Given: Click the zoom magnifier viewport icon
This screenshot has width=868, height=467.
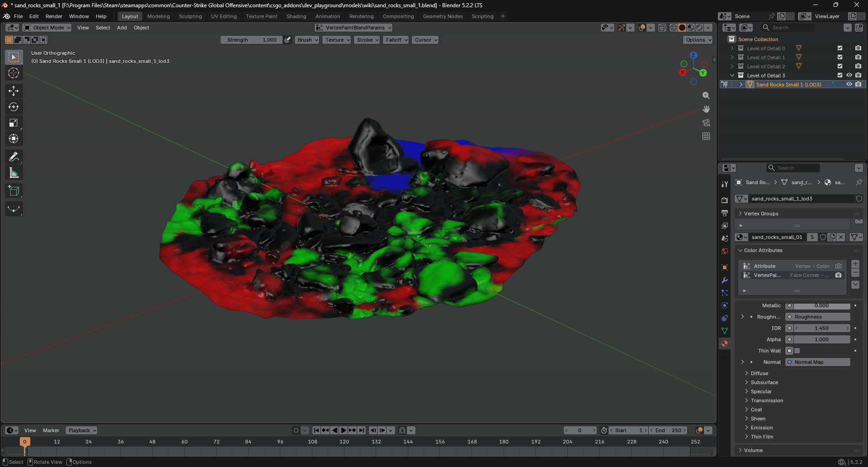Looking at the screenshot, I should pos(706,95).
